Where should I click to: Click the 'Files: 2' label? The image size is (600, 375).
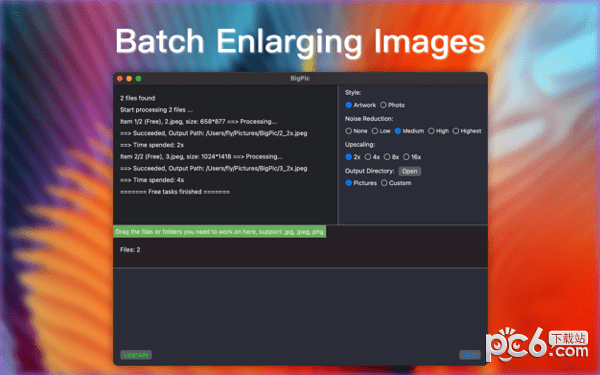pos(130,249)
